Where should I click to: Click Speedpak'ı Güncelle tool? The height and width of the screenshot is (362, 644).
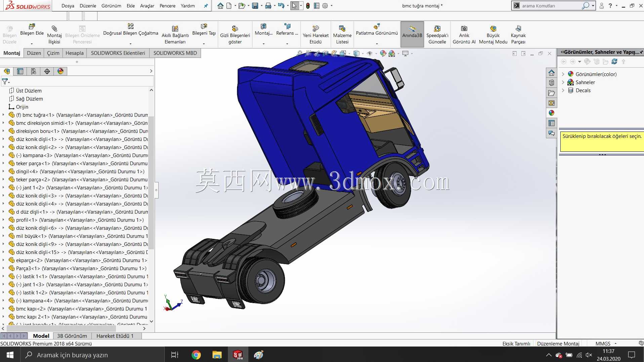[437, 34]
